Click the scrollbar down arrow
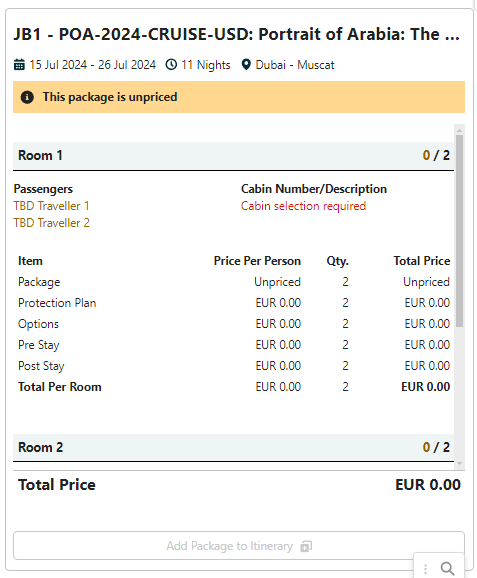 [459, 464]
